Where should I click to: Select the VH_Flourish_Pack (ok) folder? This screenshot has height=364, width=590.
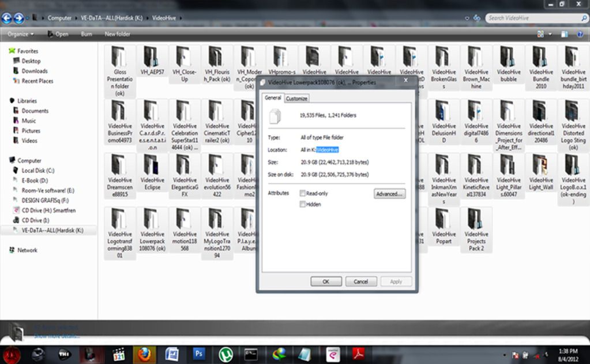(217, 64)
